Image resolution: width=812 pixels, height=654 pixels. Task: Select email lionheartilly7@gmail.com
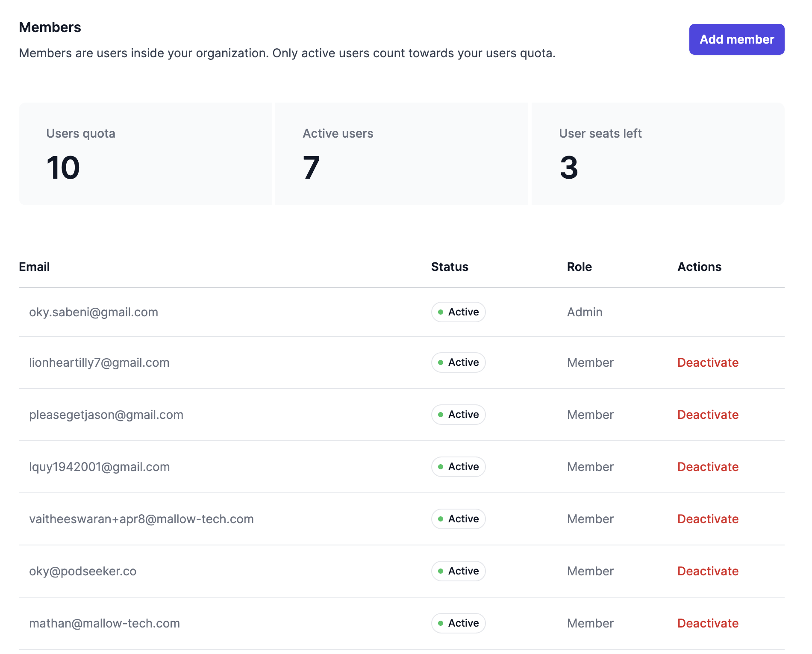click(99, 362)
